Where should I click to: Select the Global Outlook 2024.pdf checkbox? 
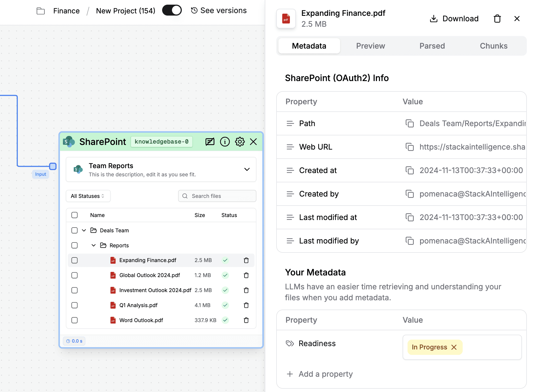point(75,275)
